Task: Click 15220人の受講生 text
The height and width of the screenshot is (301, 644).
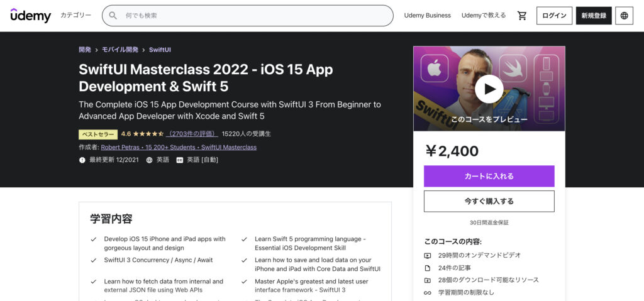Action: [247, 134]
